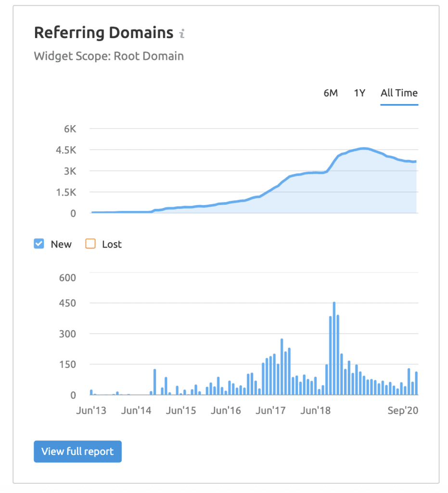
Task: Uncheck the New checkbox
Action: 39,244
